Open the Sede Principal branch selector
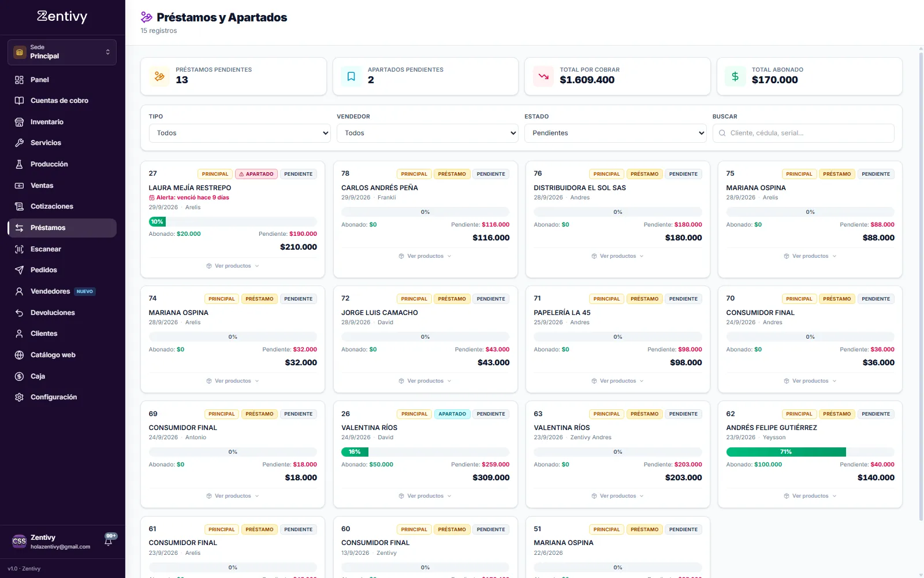 (x=62, y=52)
